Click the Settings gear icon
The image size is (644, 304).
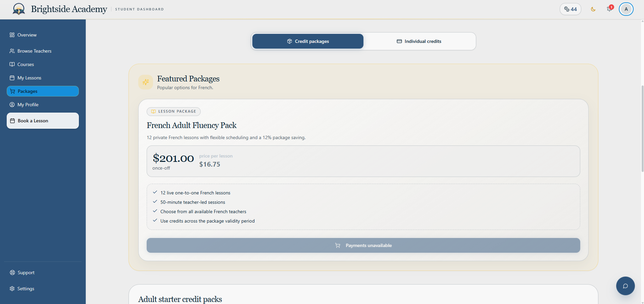pos(12,289)
